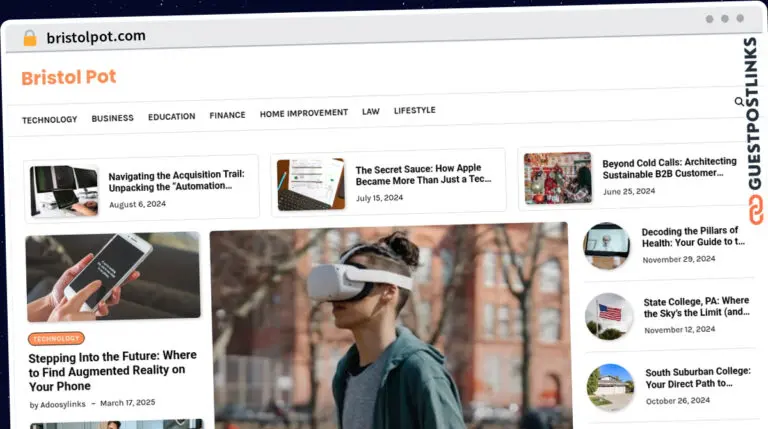
Task: Open the Technology menu item
Action: pyautogui.click(x=50, y=119)
